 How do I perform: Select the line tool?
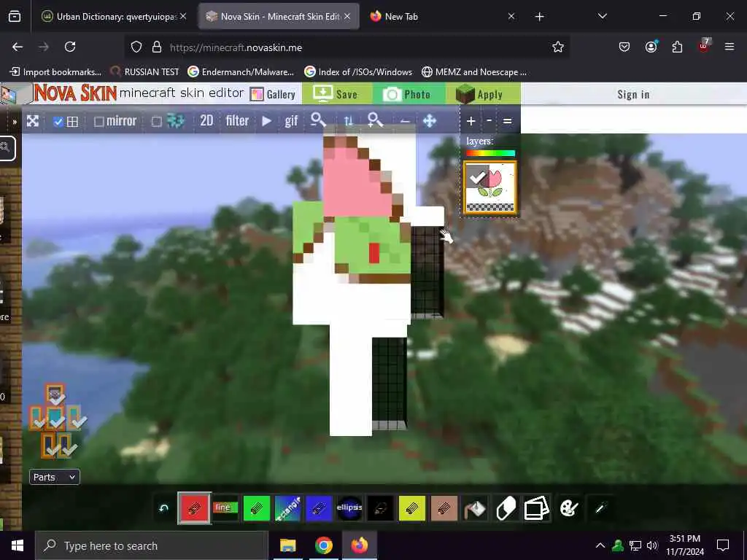(x=225, y=508)
